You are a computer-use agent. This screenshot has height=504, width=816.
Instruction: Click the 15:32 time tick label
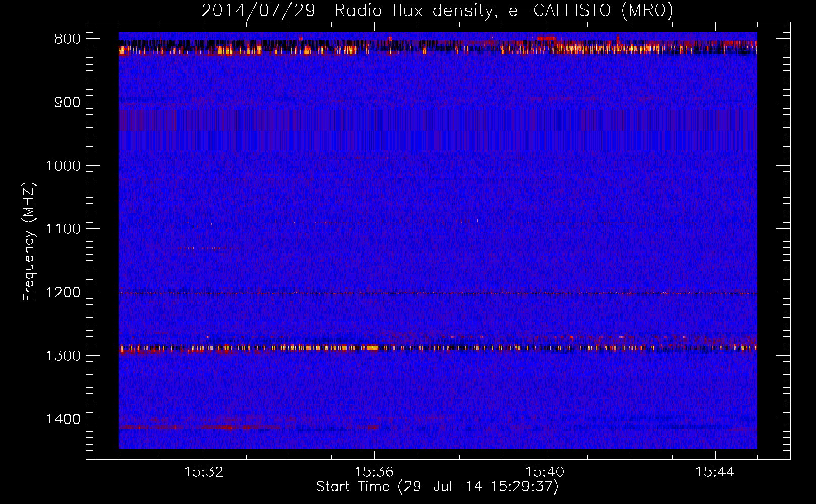coord(204,472)
